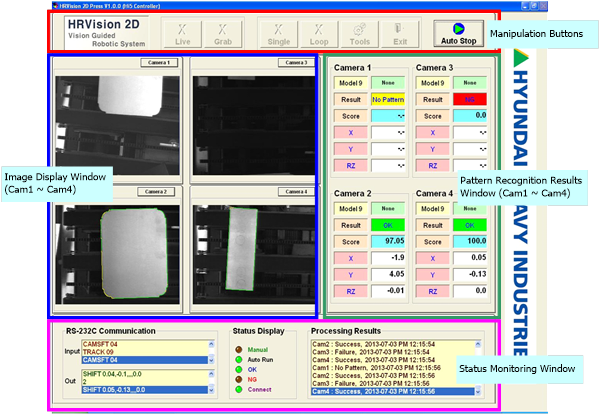
Task: Click Camera 4 Y value -0.13
Action: click(470, 274)
